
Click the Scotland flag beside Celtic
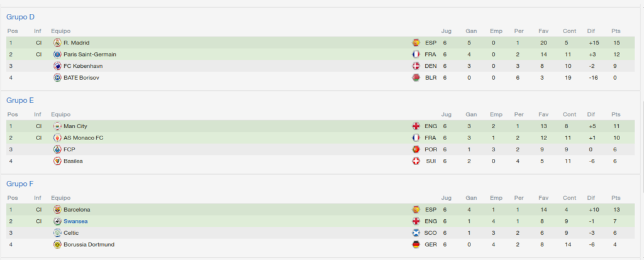(x=416, y=233)
